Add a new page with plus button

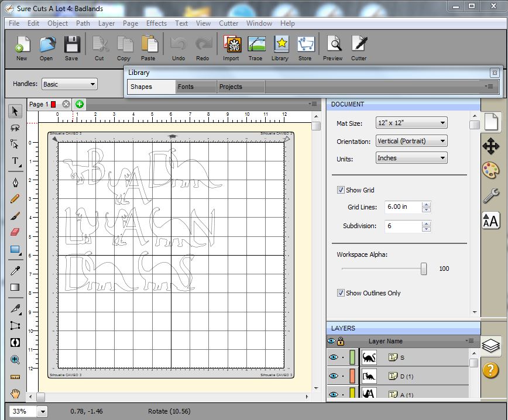click(x=80, y=104)
